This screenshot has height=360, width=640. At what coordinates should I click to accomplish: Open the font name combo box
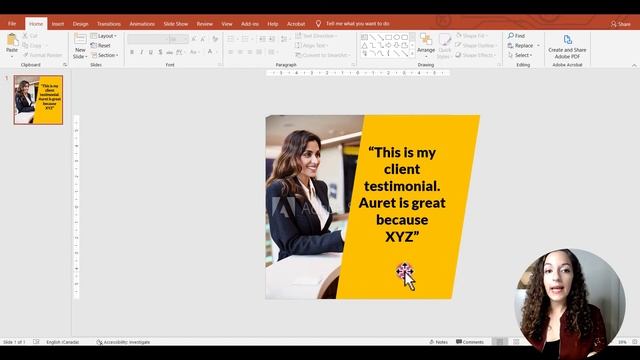[148, 39]
